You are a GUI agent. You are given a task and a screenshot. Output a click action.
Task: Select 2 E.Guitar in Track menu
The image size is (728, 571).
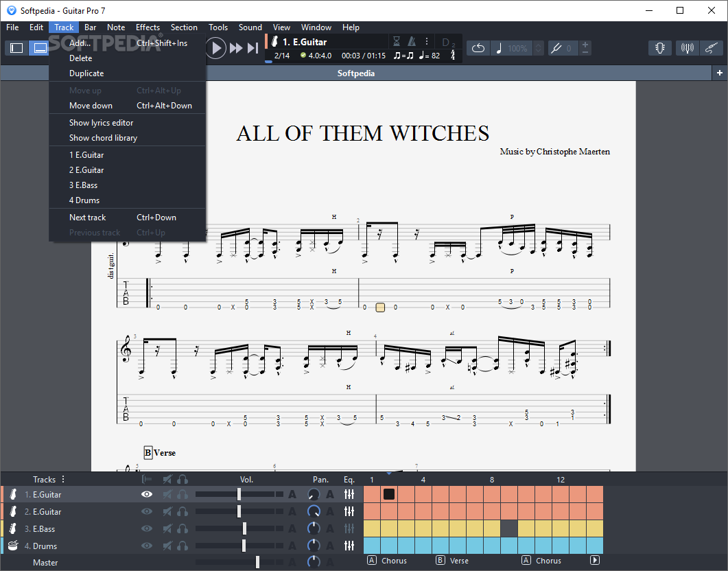point(127,170)
